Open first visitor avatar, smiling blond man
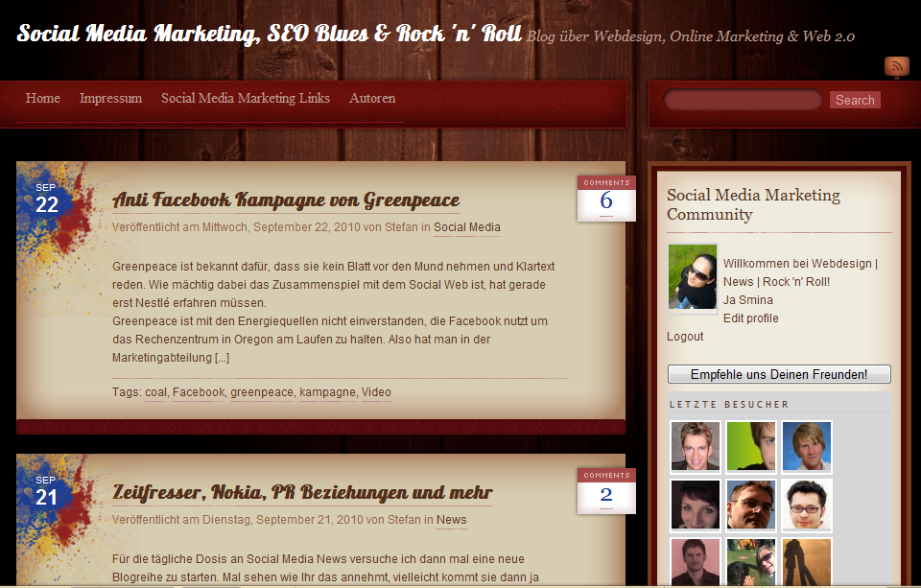 [696, 447]
